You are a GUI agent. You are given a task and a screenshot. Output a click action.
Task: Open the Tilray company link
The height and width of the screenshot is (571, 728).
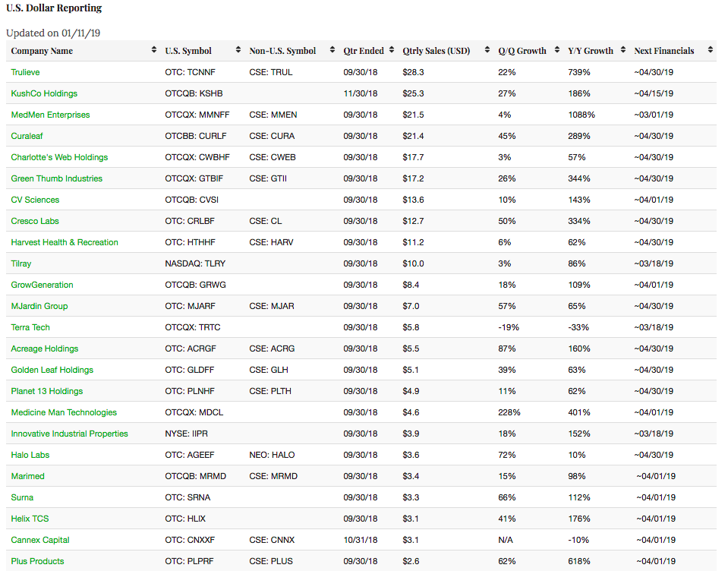coord(21,263)
